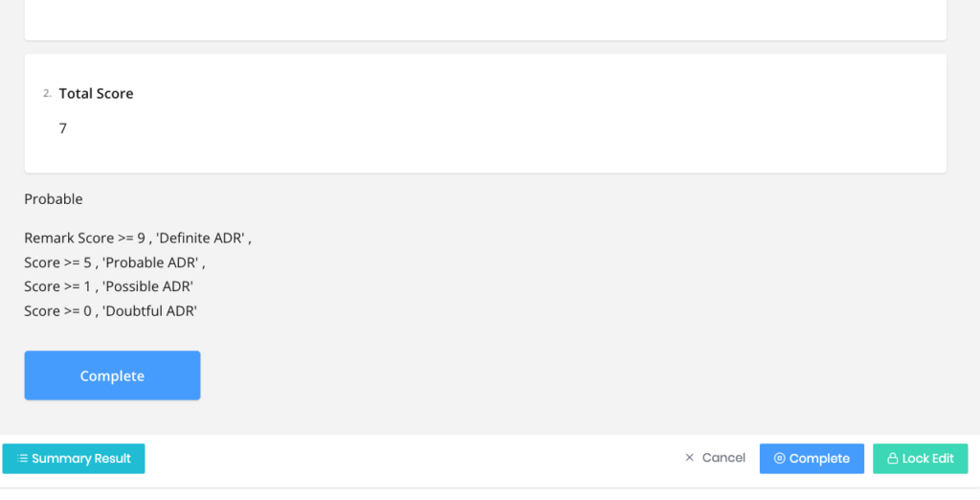Click the list icon on Summary Result
Viewport: 980px width, 500px height.
point(22,459)
